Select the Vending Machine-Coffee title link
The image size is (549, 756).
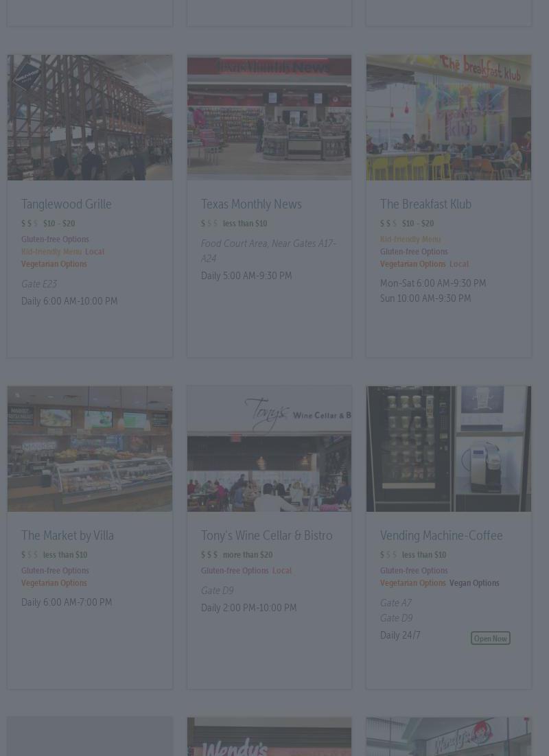(x=441, y=536)
